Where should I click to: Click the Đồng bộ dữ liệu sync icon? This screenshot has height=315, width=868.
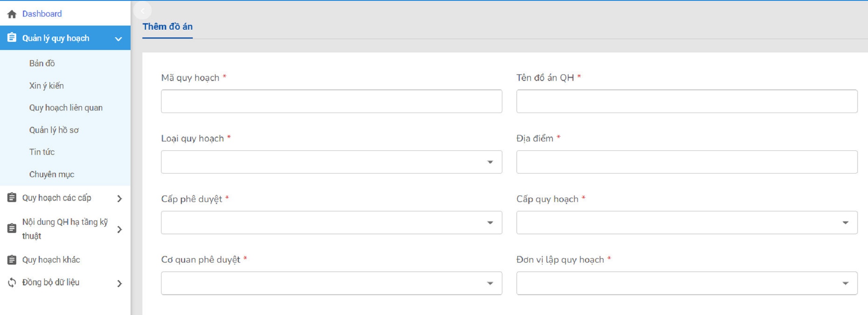[12, 282]
